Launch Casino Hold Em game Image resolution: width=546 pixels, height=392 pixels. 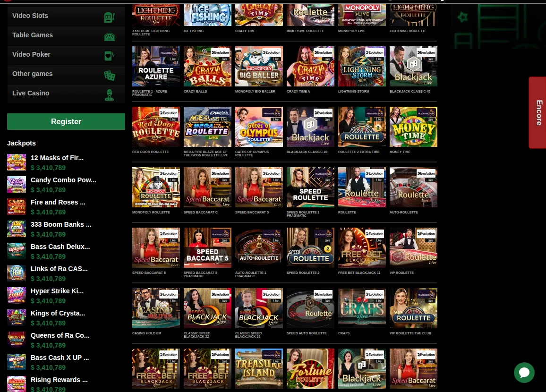tap(156, 308)
